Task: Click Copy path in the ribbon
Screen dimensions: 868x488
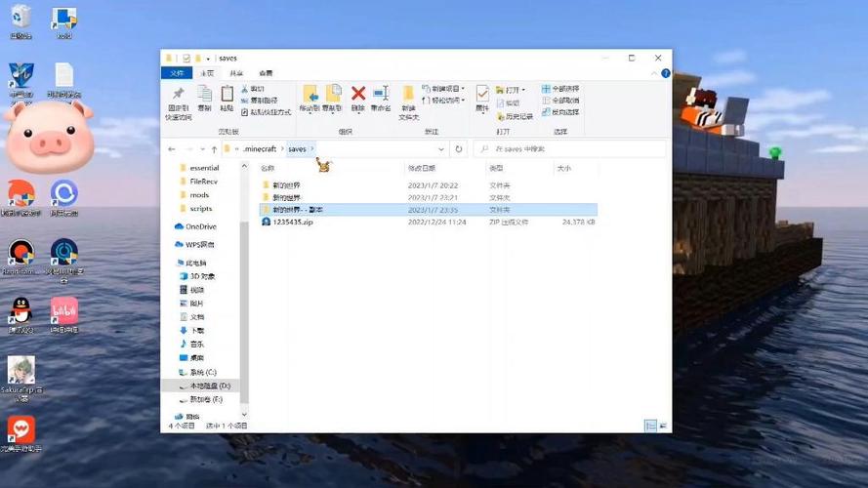Action: (x=260, y=101)
